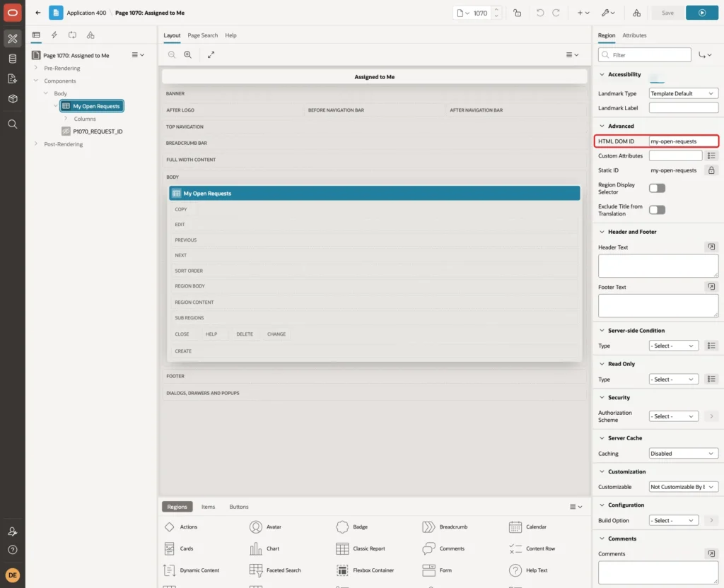Viewport: 724px width, 588px height.
Task: Open the administration user icon in sidebar
Action: click(13, 531)
